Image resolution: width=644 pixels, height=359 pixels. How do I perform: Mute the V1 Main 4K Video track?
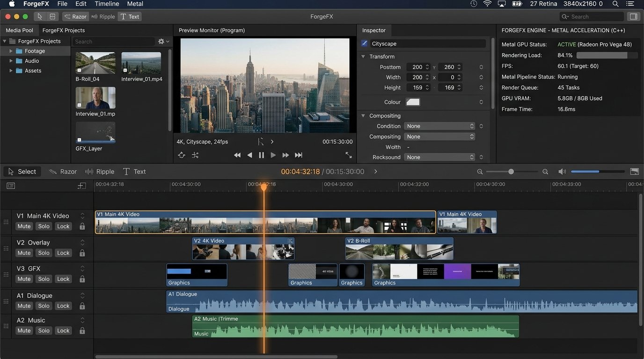[x=24, y=226]
